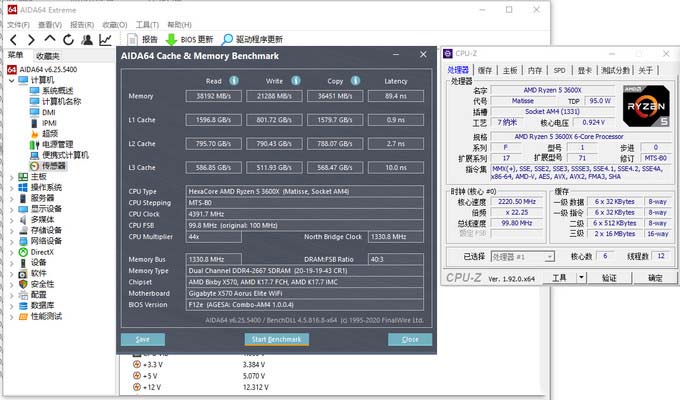The image size is (680, 400).
Task: Expand the DirectX tree node
Action: pos(12,252)
